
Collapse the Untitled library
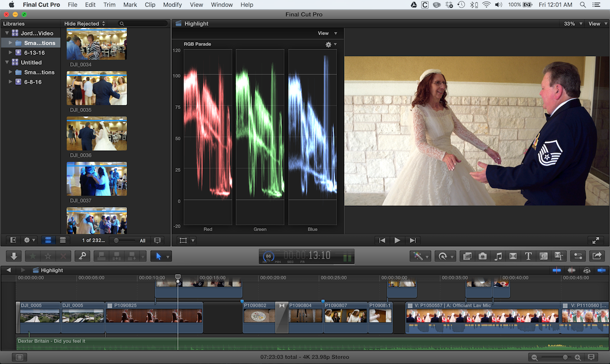[7, 63]
